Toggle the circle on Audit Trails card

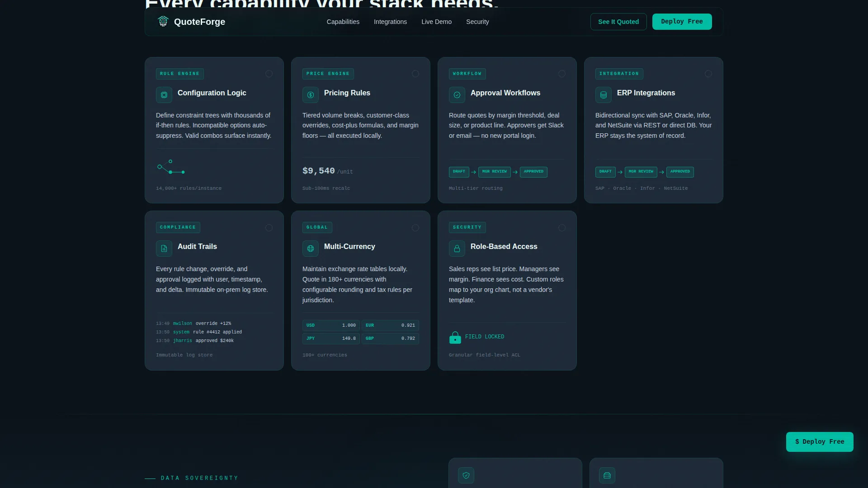pos(269,228)
